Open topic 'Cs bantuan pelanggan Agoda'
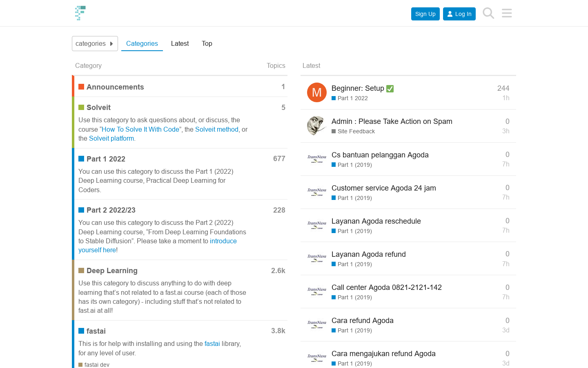Image resolution: width=588 pixels, height=368 pixels. [380, 155]
